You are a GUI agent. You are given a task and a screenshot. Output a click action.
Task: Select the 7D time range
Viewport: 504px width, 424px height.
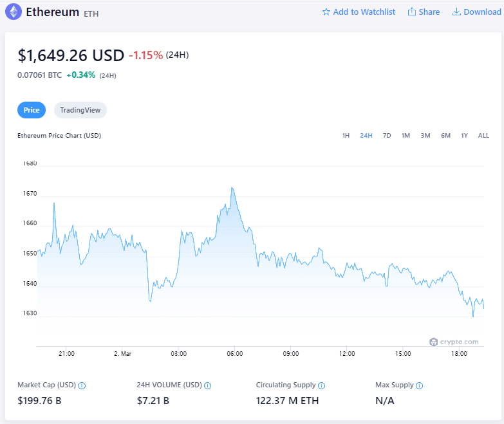(387, 136)
